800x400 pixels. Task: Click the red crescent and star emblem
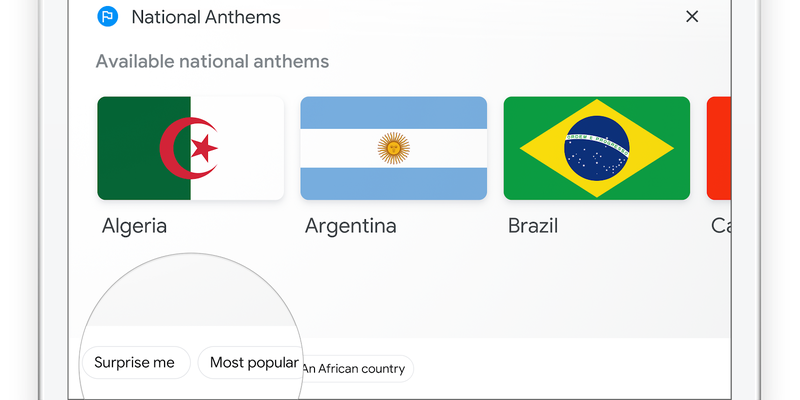pyautogui.click(x=190, y=149)
